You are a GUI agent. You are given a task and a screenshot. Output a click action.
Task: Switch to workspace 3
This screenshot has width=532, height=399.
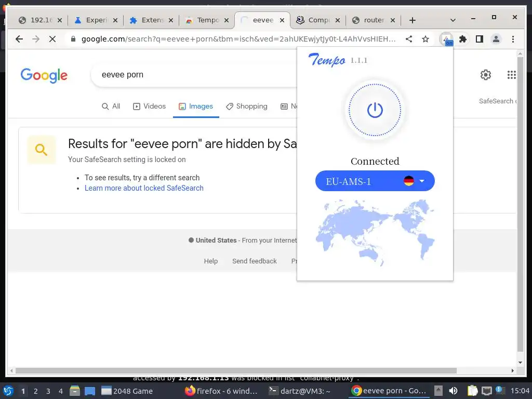(48, 391)
